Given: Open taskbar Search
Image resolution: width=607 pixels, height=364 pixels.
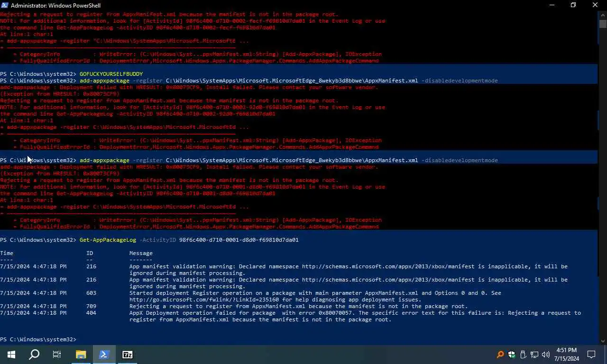Looking at the screenshot, I should 34,355.
